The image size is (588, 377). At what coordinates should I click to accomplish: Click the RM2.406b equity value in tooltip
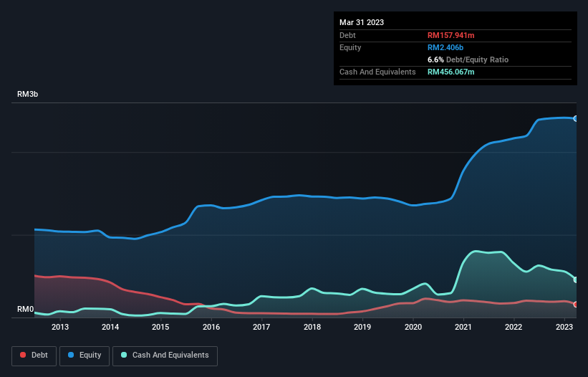[x=445, y=47]
